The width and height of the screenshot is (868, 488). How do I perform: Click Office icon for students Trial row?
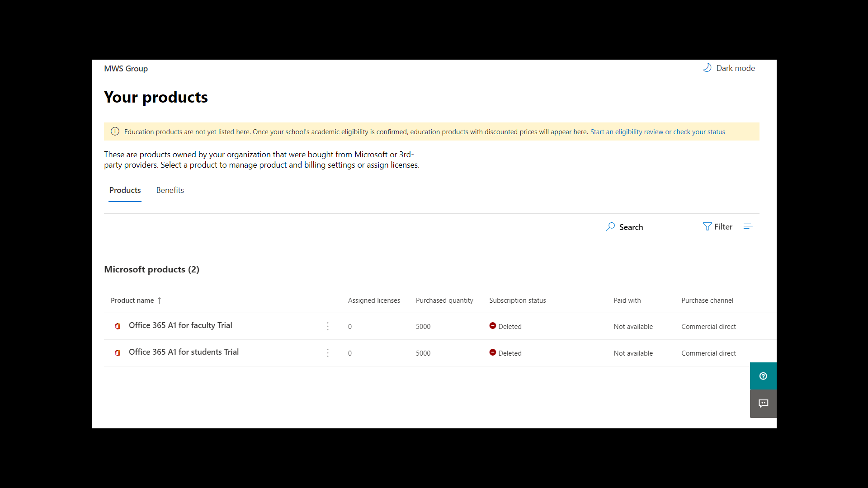click(x=118, y=353)
